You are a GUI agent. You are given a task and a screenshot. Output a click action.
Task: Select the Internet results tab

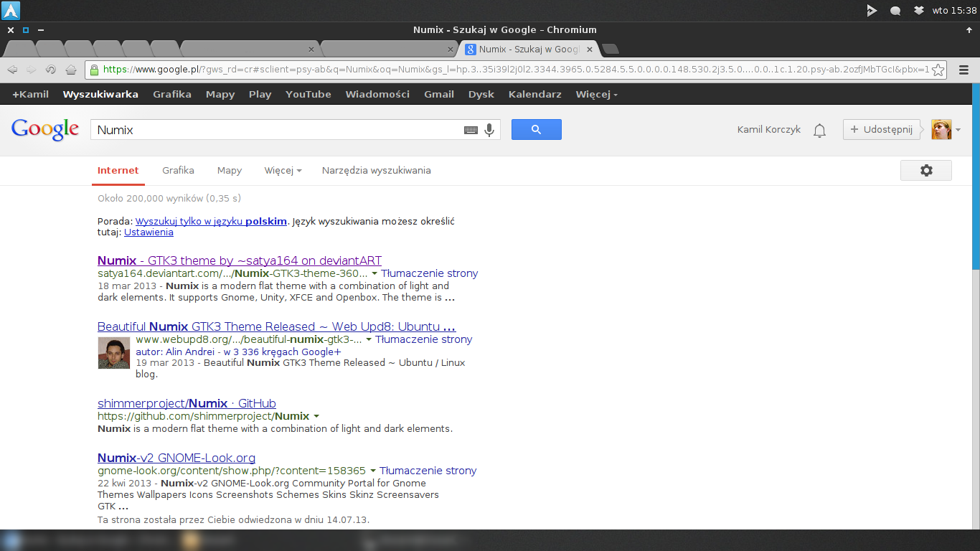[x=118, y=171]
